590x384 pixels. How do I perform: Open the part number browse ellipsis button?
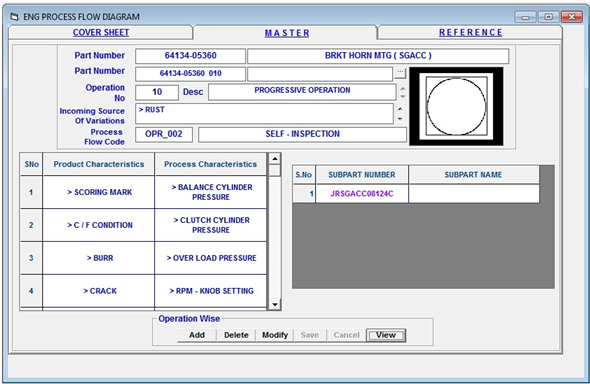[400, 73]
